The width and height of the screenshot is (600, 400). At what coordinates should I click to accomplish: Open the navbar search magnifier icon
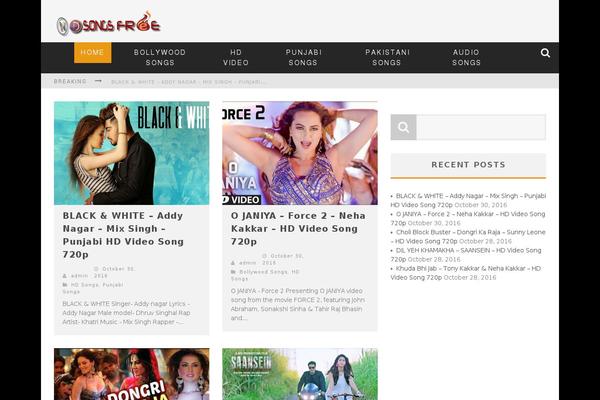[x=545, y=53]
